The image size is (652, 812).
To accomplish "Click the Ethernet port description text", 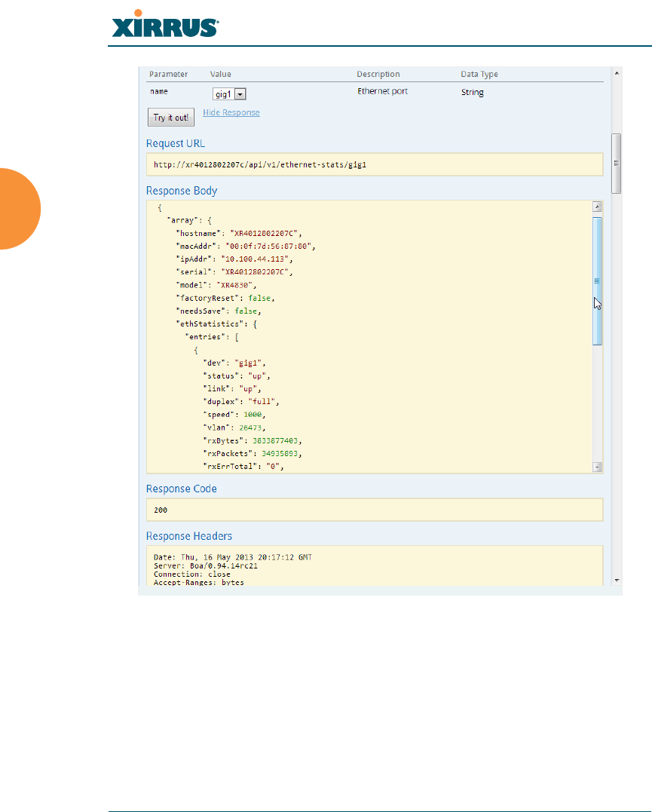I will [x=383, y=91].
